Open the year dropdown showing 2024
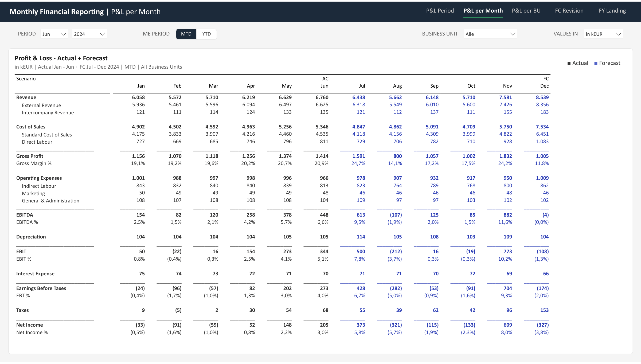 click(89, 34)
